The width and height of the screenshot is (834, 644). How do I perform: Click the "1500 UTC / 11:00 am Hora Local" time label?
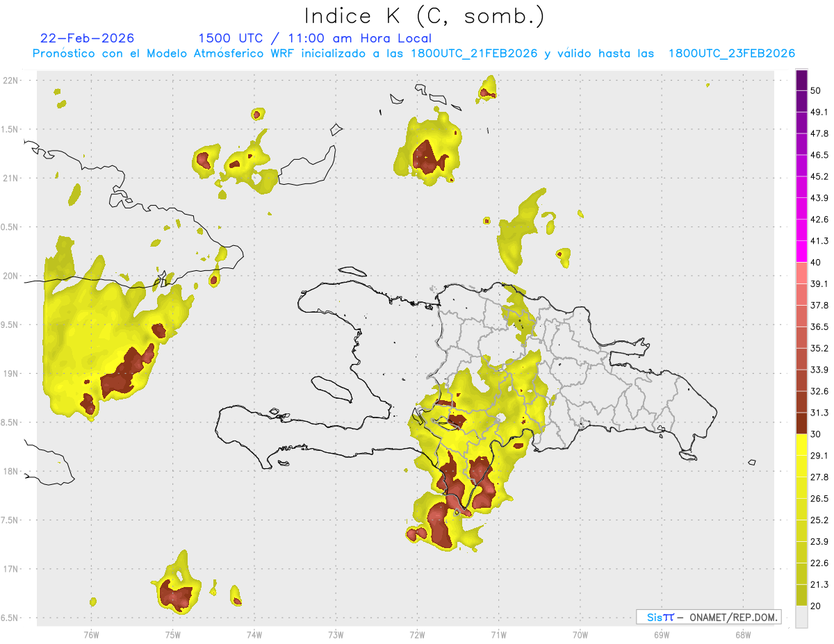315,38
